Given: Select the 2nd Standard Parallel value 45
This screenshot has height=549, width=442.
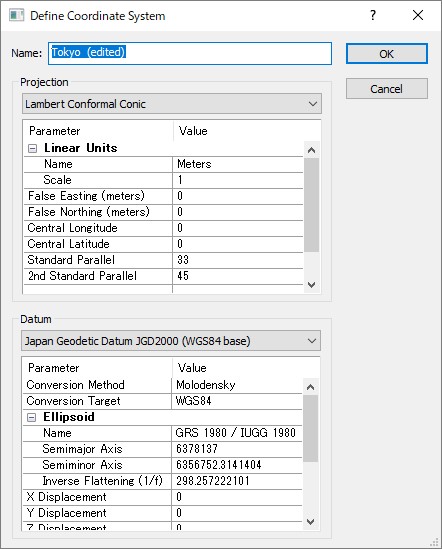Looking at the screenshot, I should tap(238, 276).
